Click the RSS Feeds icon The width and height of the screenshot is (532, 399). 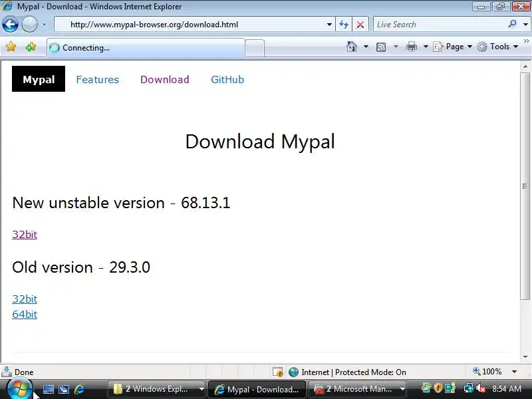coord(381,47)
